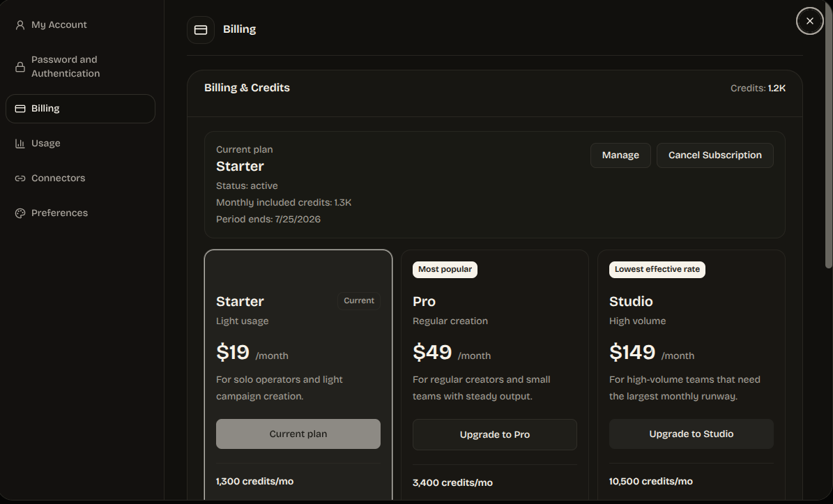Viewport: 833px width, 504px height.
Task: Click the credit card icon in Billing sidebar item
Action: (x=20, y=109)
